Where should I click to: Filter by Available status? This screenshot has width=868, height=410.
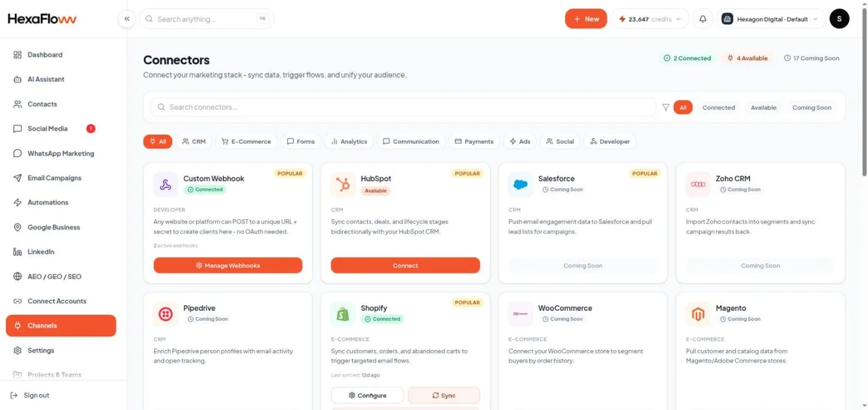(763, 107)
